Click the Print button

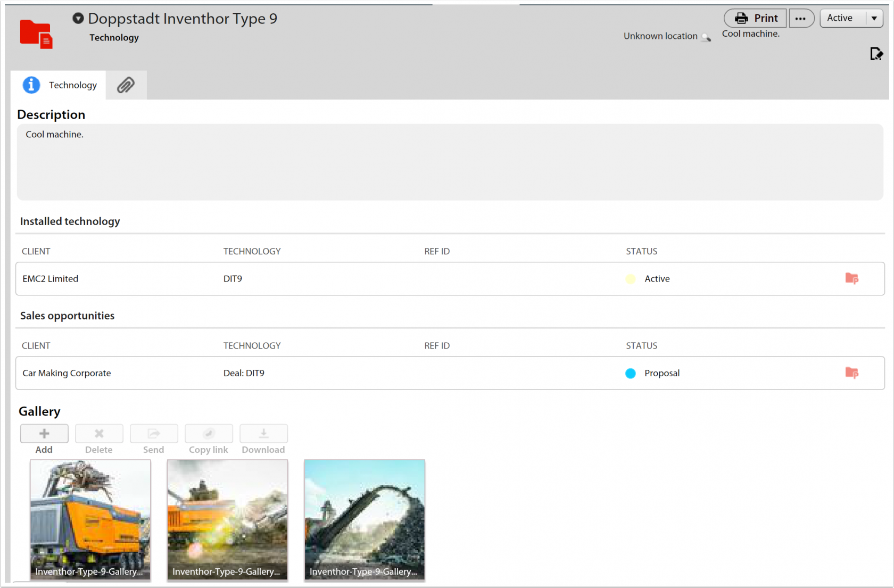pyautogui.click(x=755, y=18)
